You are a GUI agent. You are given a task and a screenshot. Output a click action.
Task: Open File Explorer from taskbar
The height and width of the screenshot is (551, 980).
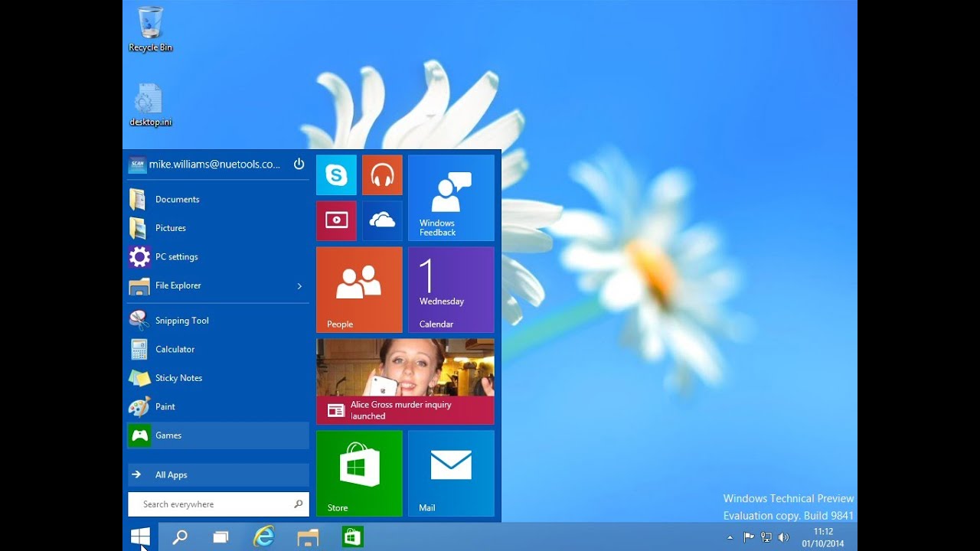point(308,537)
